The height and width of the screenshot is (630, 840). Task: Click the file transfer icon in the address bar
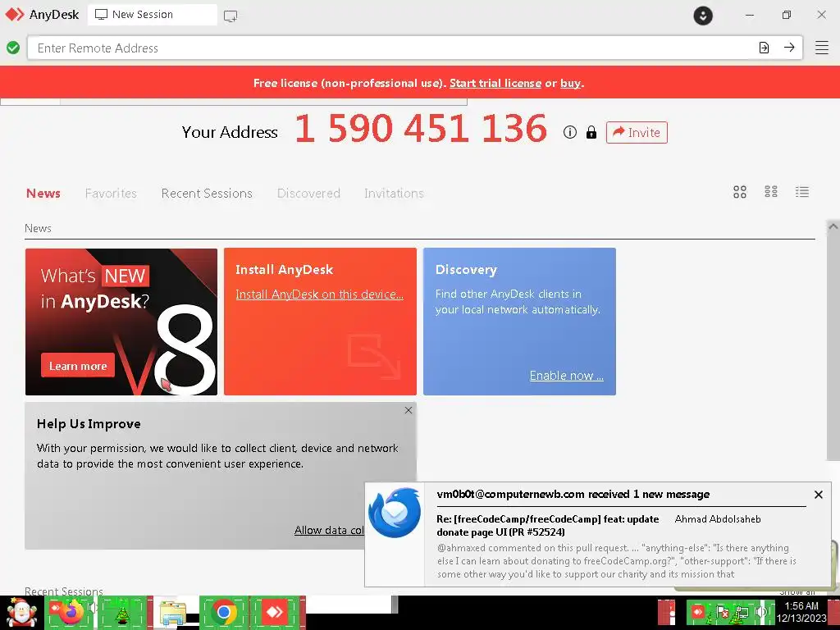coord(764,48)
